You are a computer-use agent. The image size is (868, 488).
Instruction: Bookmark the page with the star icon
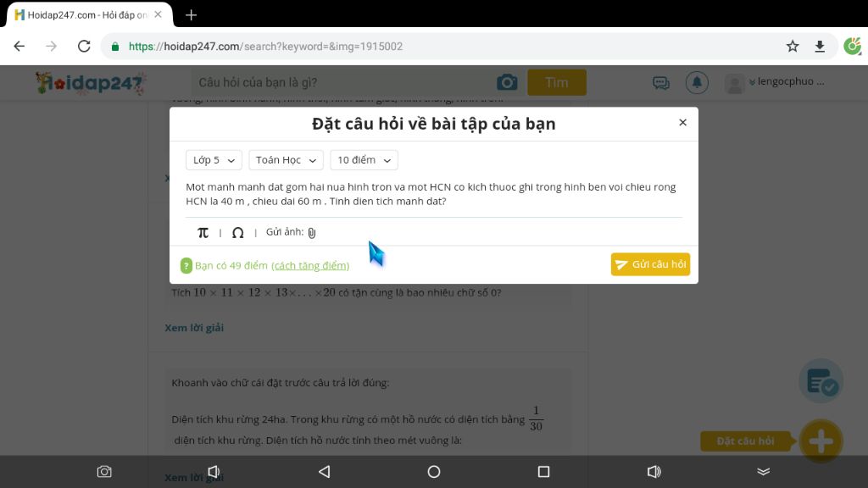793,47
